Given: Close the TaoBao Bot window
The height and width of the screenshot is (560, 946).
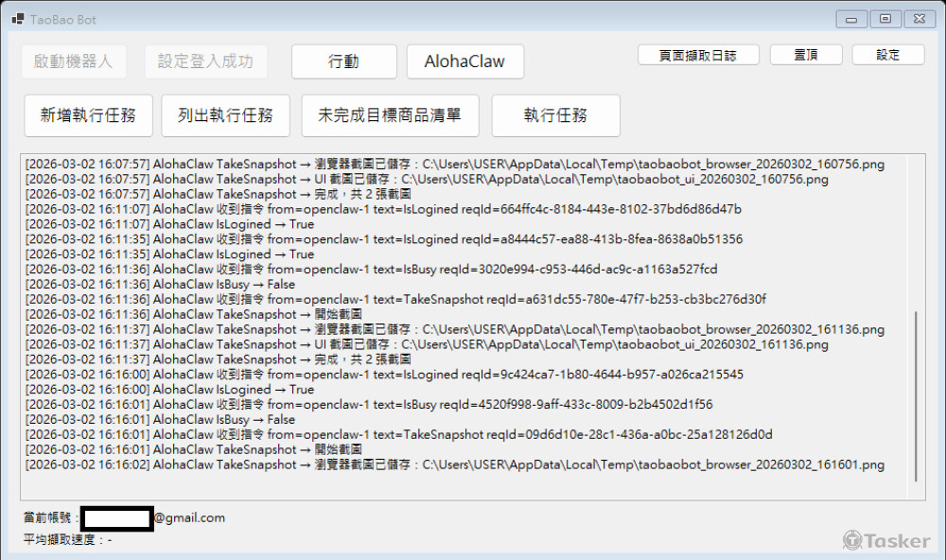Looking at the screenshot, I should [920, 19].
